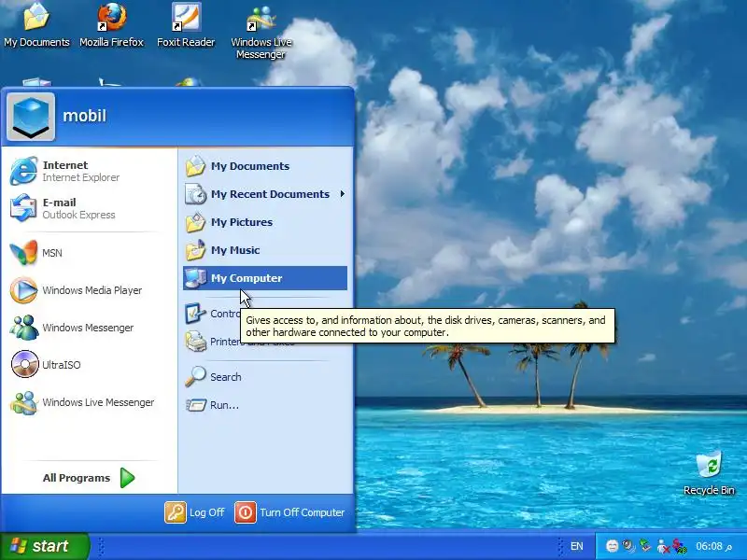Image resolution: width=747 pixels, height=560 pixels.
Task: Open the speaker volume tray icon
Action: (x=628, y=546)
